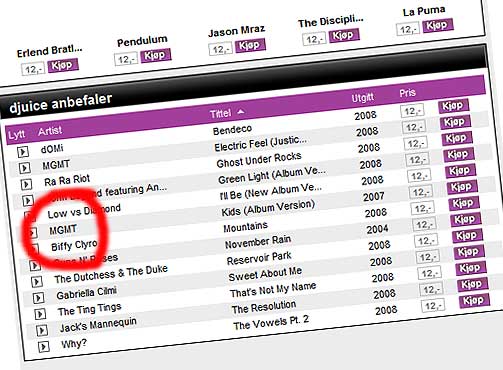Open The Discipli... featured artist

(x=331, y=21)
